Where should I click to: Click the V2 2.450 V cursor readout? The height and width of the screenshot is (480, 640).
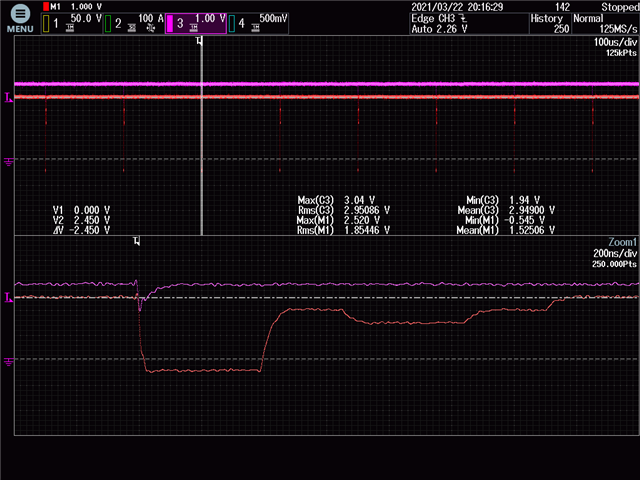click(x=81, y=220)
